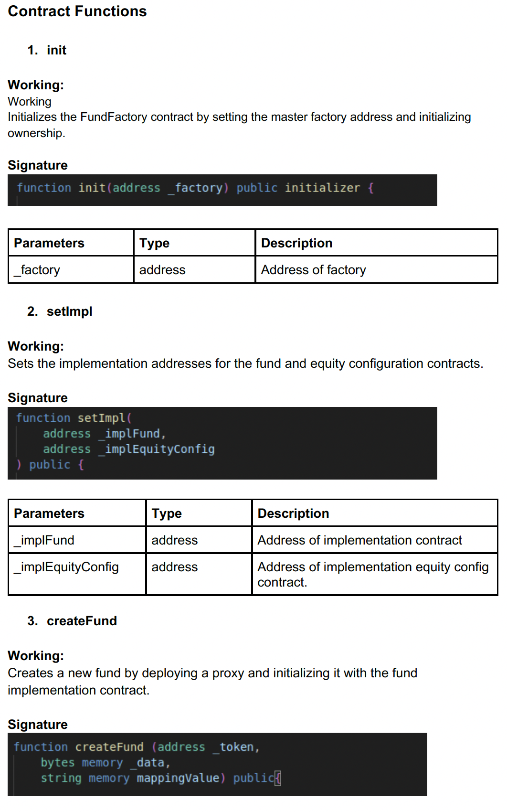Click the Contract Functions heading
Screen dimensions: 507x812
click(77, 11)
